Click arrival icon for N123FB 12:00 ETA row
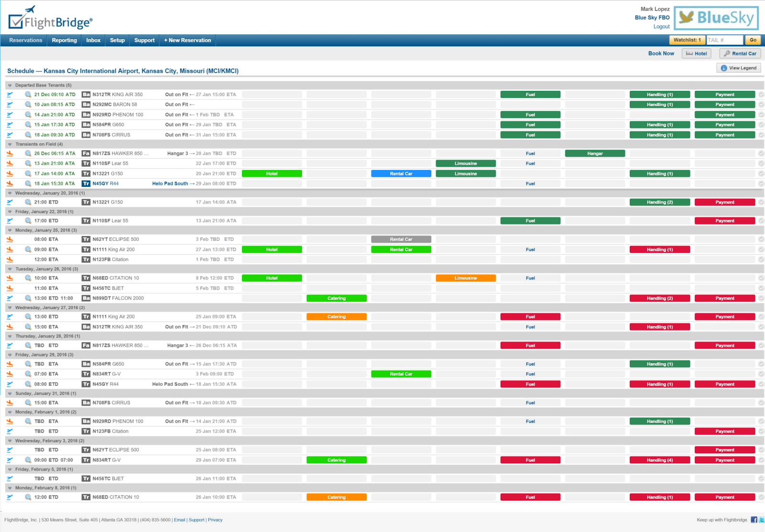Screen dimensions: 765x532 coord(10,260)
